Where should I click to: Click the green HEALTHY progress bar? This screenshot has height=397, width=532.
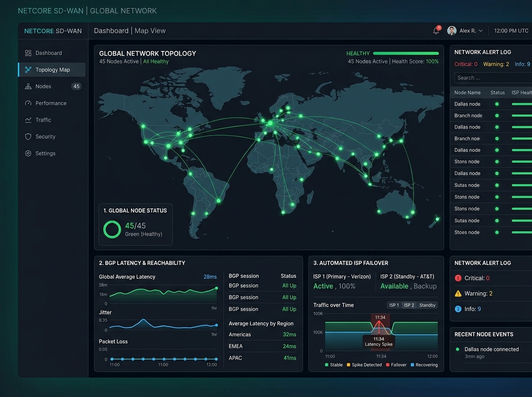[x=406, y=54]
